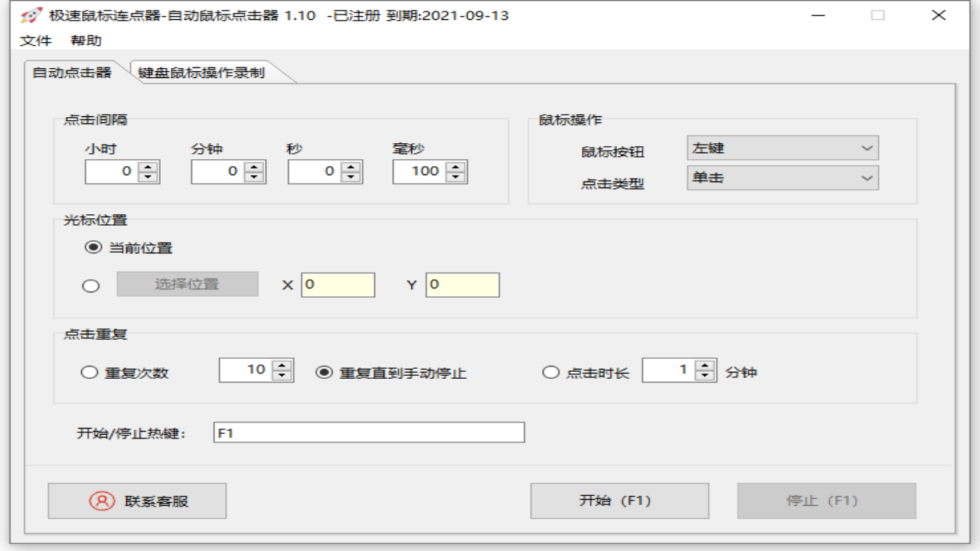
Task: Switch to the 键盘鼠标操作录制 tab
Action: 201,73
